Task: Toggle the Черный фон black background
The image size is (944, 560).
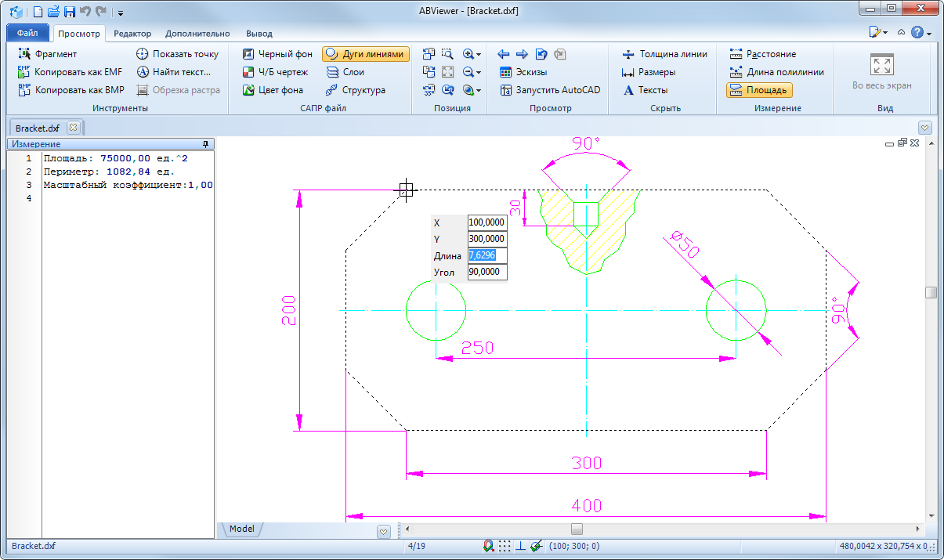Action: tap(277, 54)
